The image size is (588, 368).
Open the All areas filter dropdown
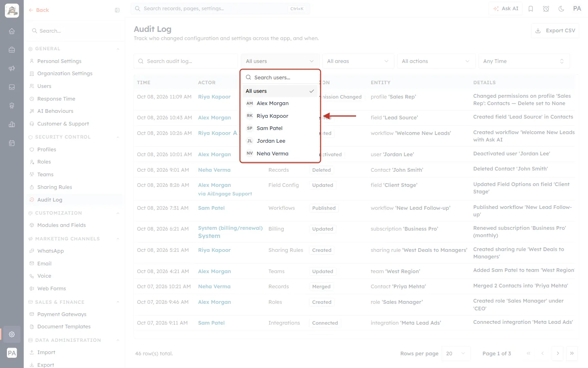tap(358, 61)
